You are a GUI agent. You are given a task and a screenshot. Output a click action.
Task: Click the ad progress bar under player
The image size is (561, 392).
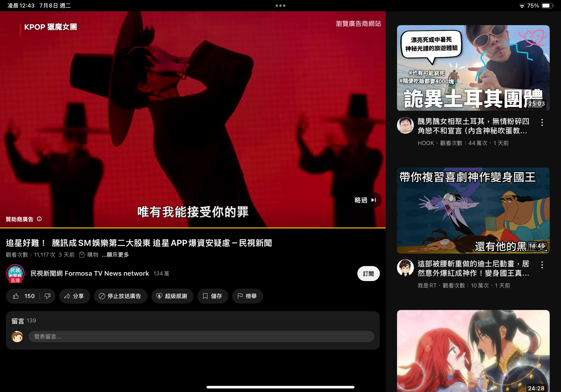193,228
